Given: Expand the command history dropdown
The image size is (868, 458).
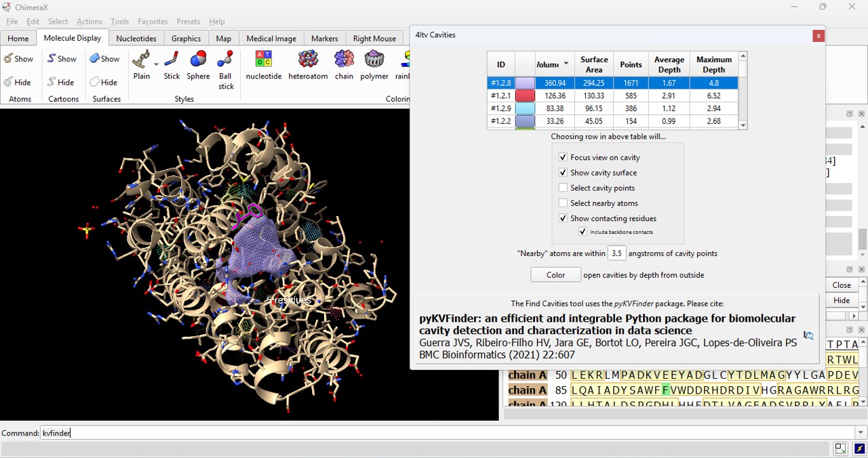Looking at the screenshot, I should [860, 433].
